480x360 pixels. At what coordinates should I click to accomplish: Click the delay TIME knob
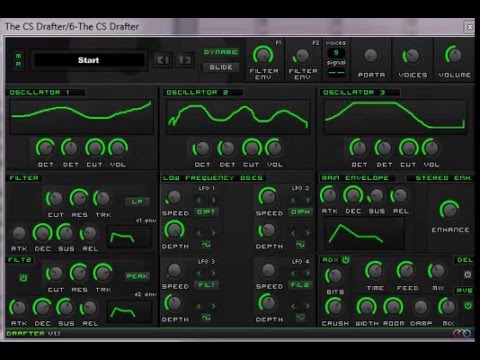point(375,271)
